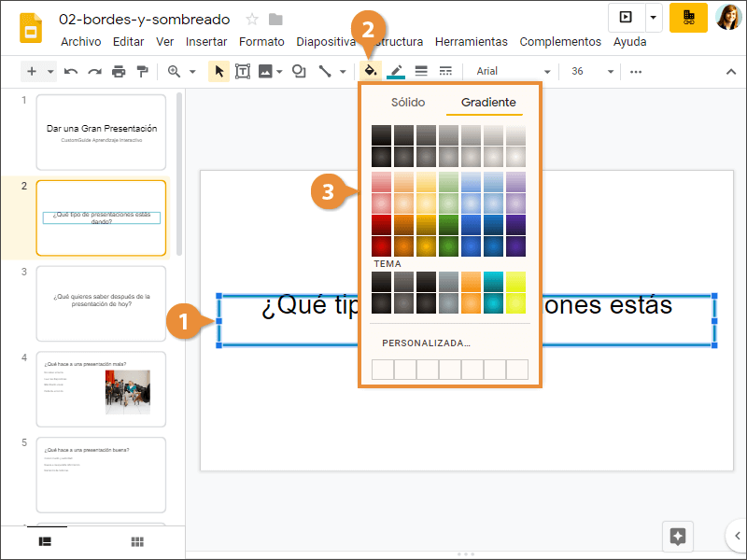
Task: Pick the dark purple radial gradient swatch
Action: (516, 246)
